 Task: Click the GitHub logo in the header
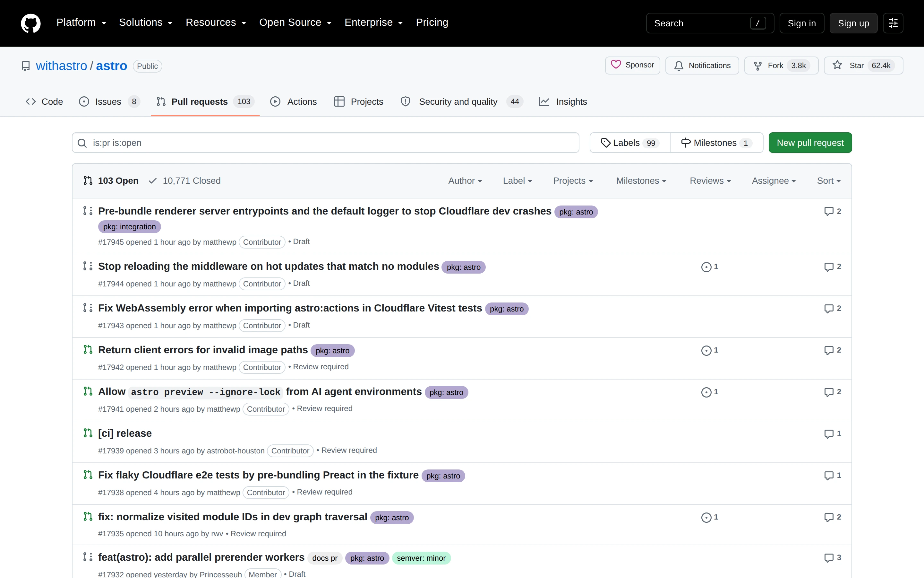(30, 23)
